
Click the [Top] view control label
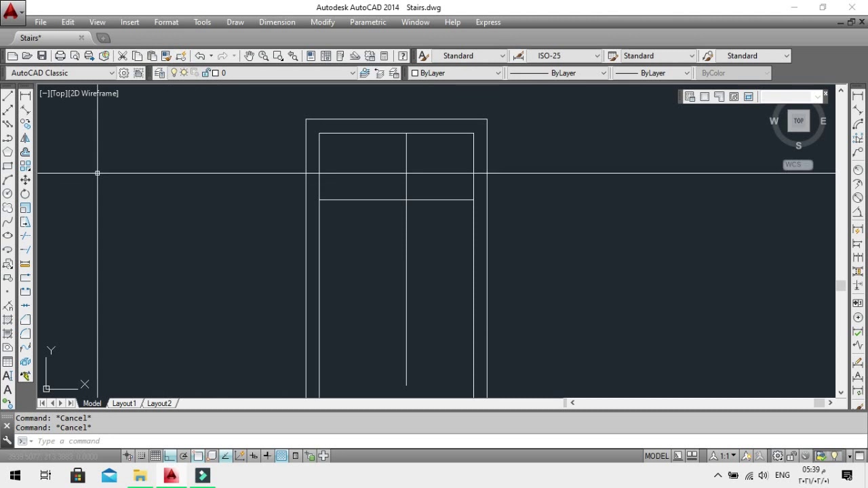58,94
